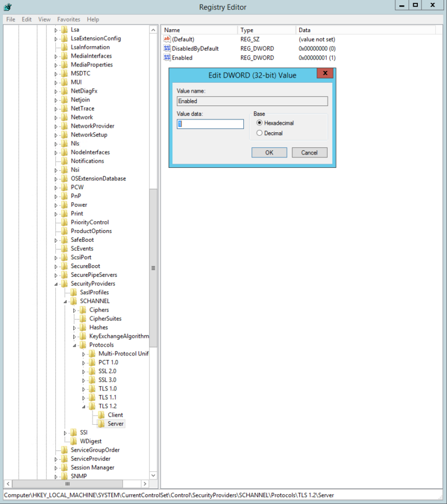Expand the Ciphers tree node
Screen dimensions: 447x504
(75, 310)
